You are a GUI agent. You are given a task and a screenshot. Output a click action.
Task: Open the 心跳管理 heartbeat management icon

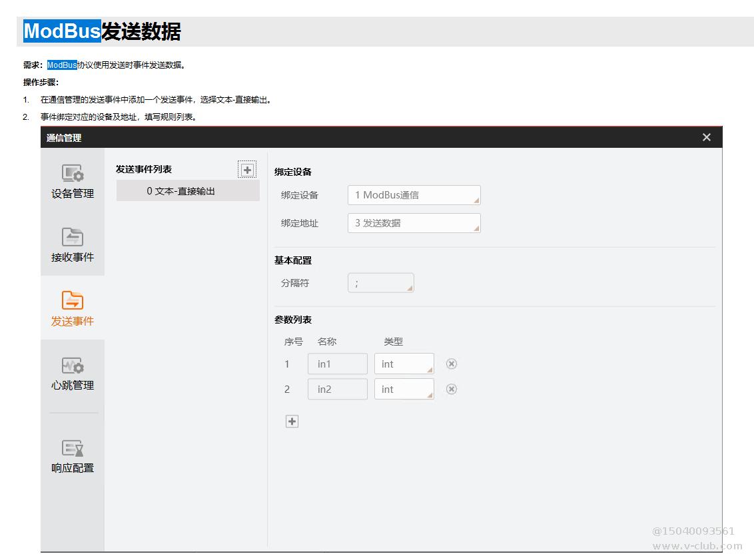click(x=73, y=366)
